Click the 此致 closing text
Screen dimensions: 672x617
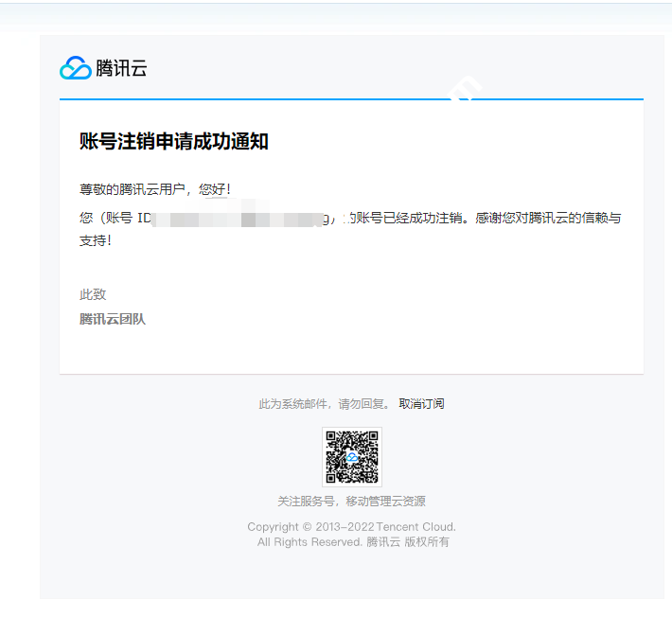(93, 294)
